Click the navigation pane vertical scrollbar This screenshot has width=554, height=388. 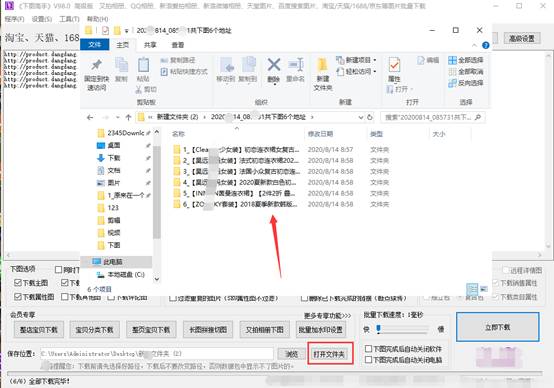click(157, 193)
